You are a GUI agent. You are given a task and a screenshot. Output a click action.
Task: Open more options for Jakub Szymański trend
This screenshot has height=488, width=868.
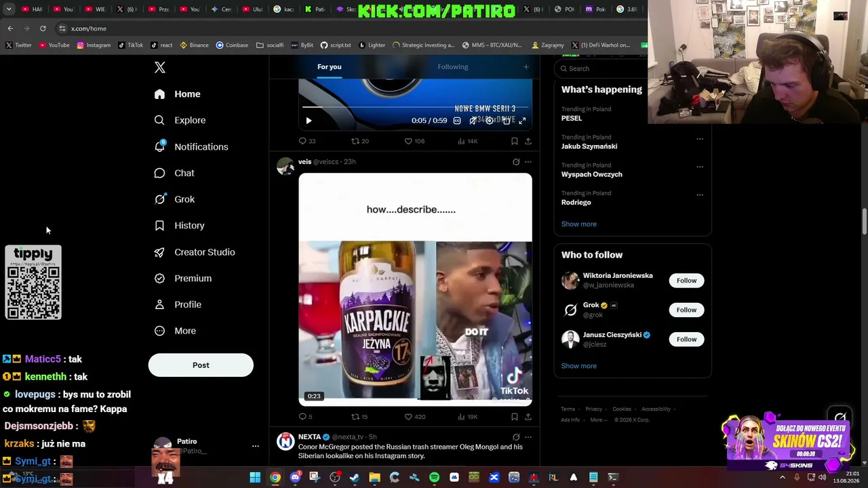point(700,139)
